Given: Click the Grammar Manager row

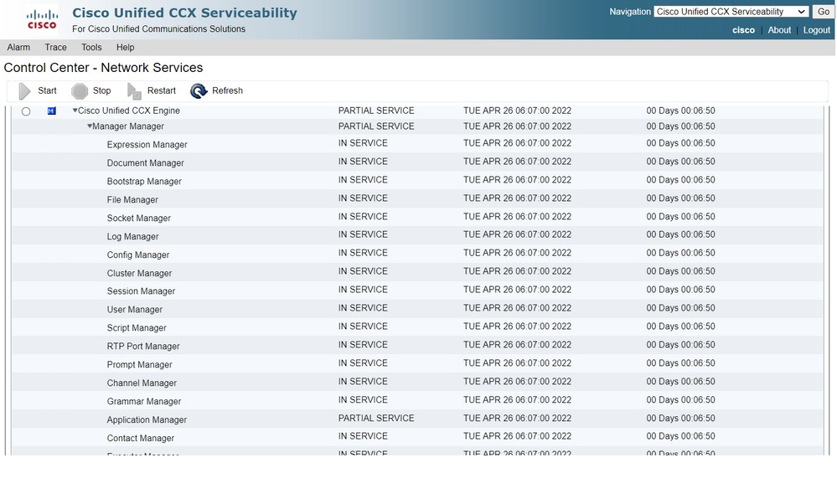Looking at the screenshot, I should [417, 400].
